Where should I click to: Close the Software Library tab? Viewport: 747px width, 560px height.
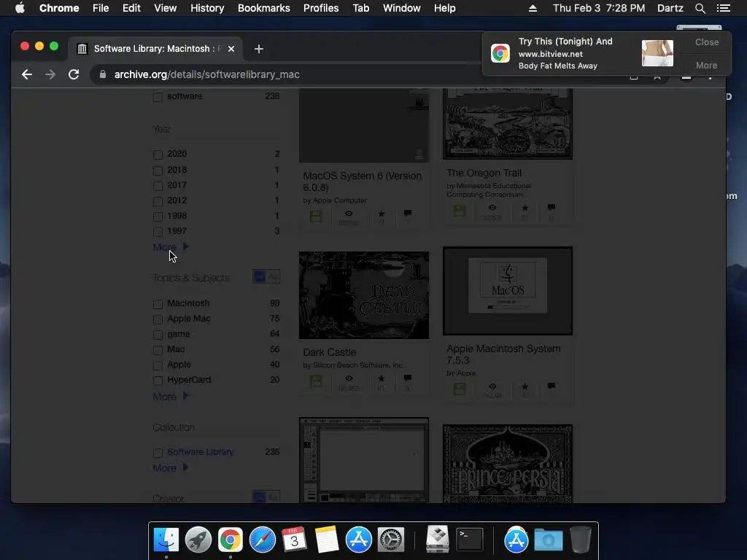click(231, 49)
